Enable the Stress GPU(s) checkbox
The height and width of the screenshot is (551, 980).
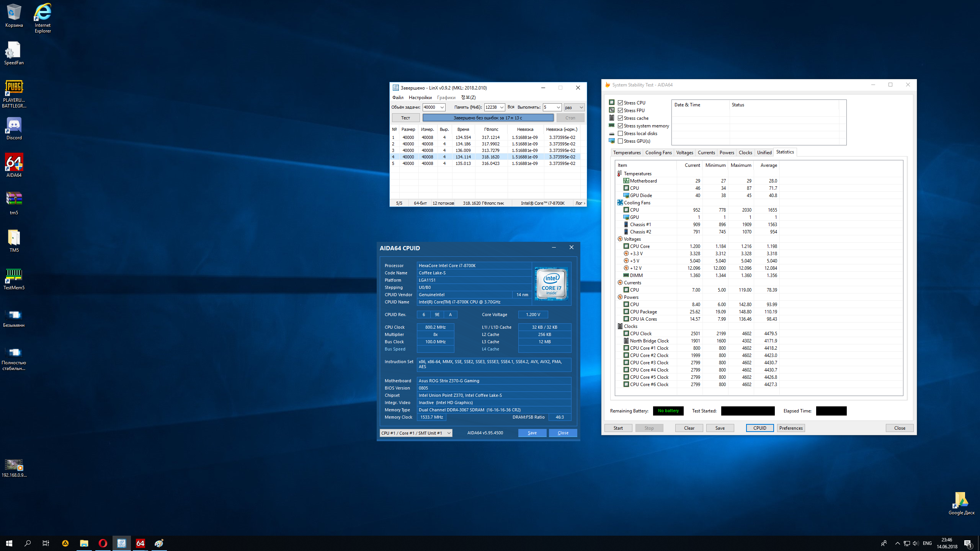tap(621, 141)
